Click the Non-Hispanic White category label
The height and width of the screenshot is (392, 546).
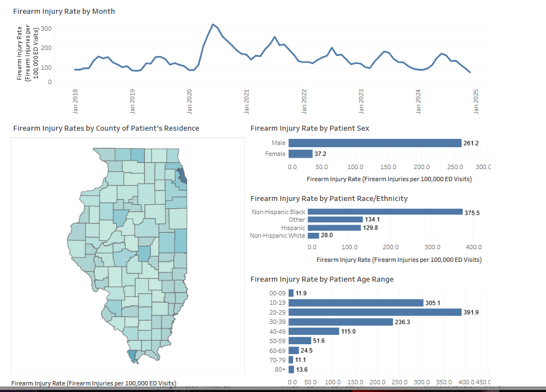(276, 235)
